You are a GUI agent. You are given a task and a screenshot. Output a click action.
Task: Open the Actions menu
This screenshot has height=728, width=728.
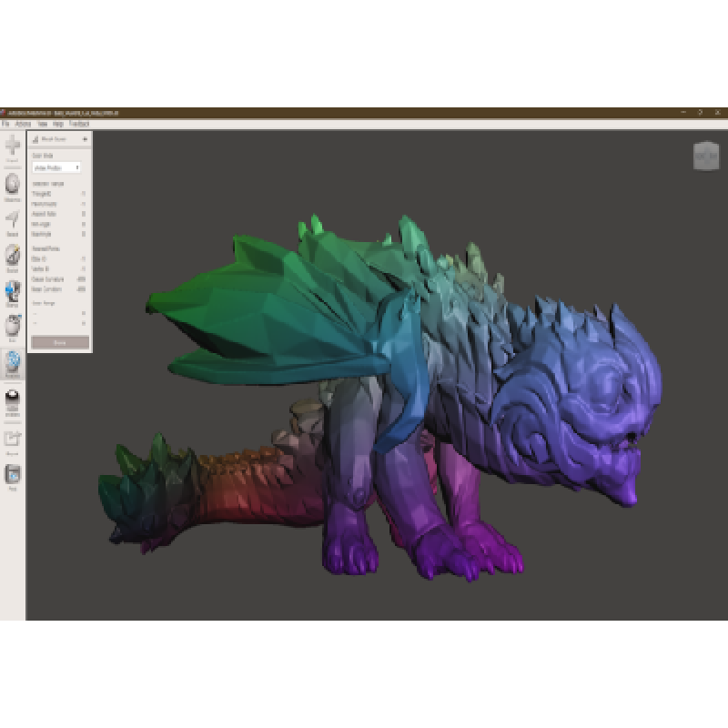click(x=23, y=123)
